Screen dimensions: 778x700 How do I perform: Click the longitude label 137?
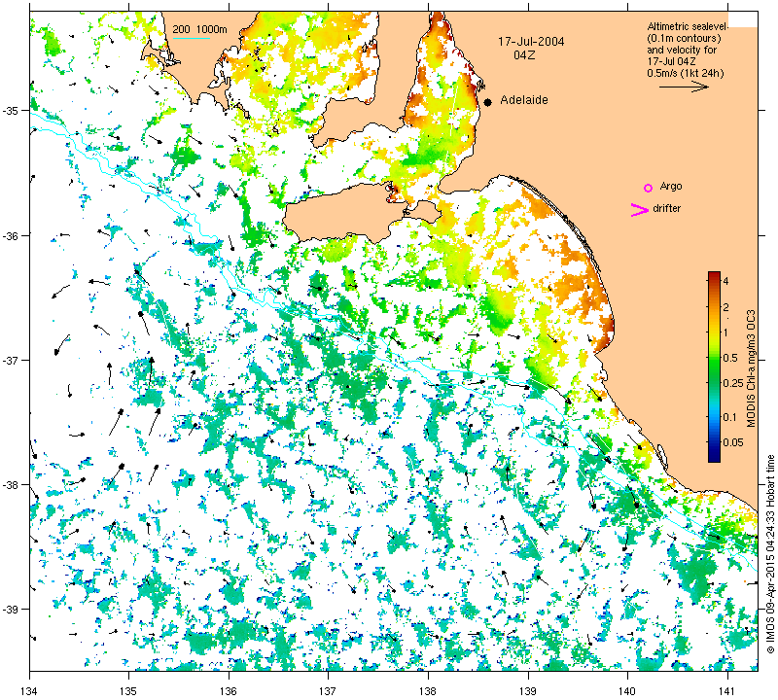pyautogui.click(x=329, y=690)
